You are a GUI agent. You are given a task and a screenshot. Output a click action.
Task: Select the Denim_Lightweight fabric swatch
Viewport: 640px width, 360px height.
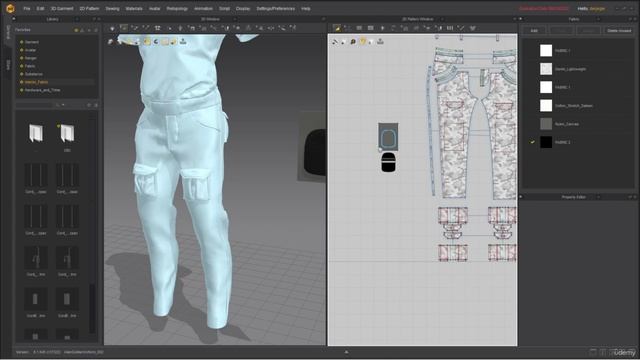pos(546,69)
